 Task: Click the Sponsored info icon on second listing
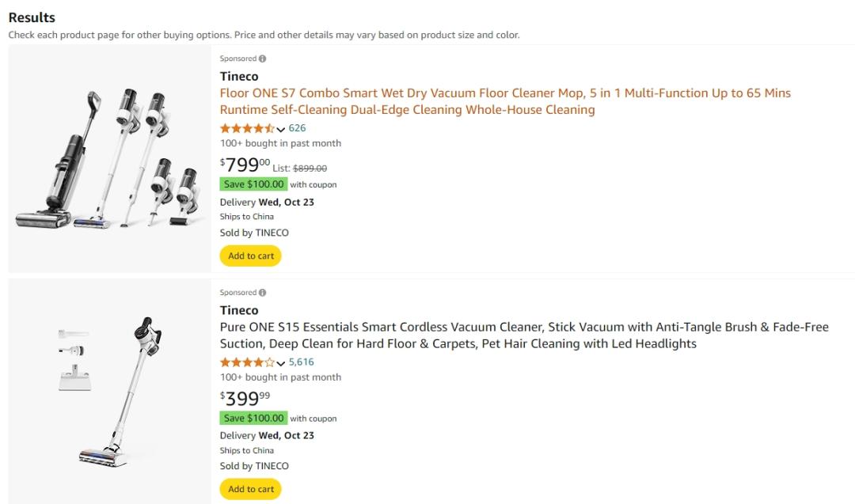point(263,293)
